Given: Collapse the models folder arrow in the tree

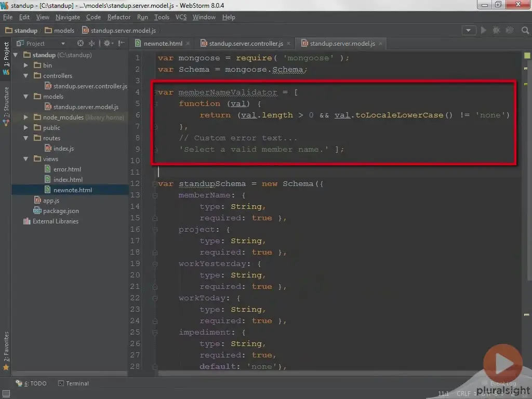Looking at the screenshot, I should click(26, 97).
